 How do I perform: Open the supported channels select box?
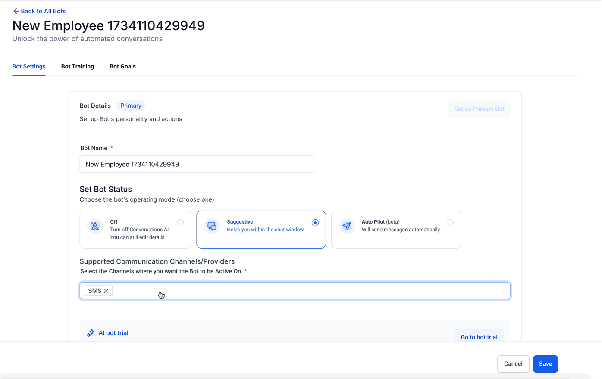coord(295,291)
